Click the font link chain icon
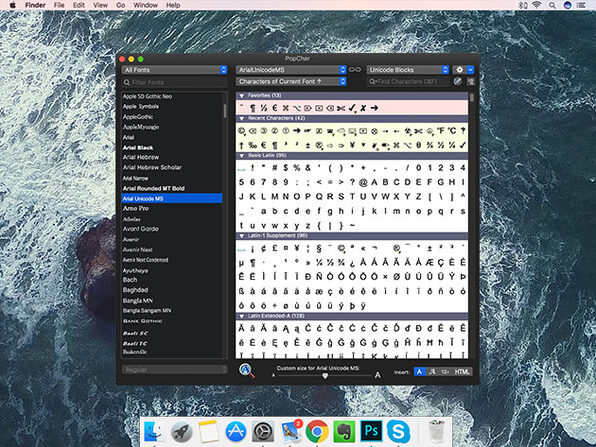 (x=355, y=70)
